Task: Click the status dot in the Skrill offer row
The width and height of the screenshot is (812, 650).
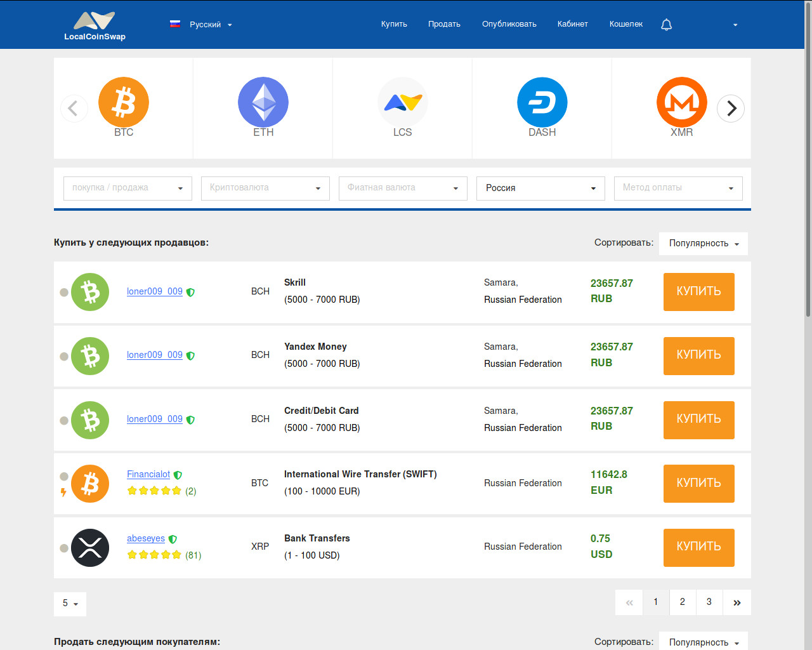Action: click(x=64, y=293)
